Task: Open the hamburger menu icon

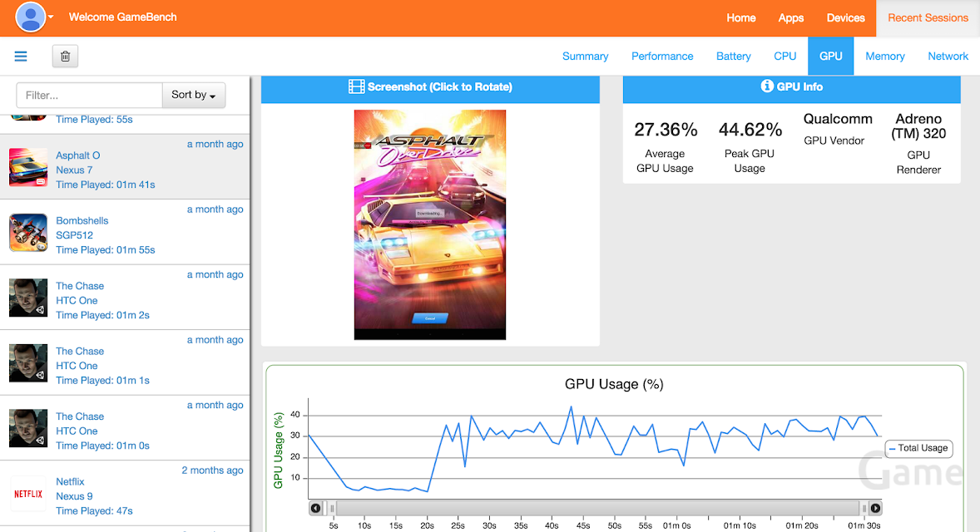Action: tap(21, 57)
